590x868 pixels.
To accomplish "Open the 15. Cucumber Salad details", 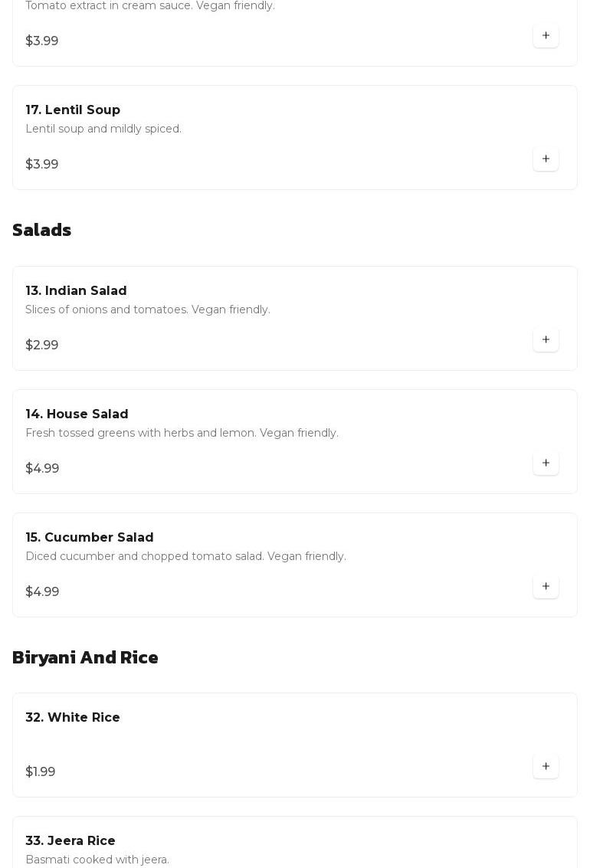I will point(90,538).
